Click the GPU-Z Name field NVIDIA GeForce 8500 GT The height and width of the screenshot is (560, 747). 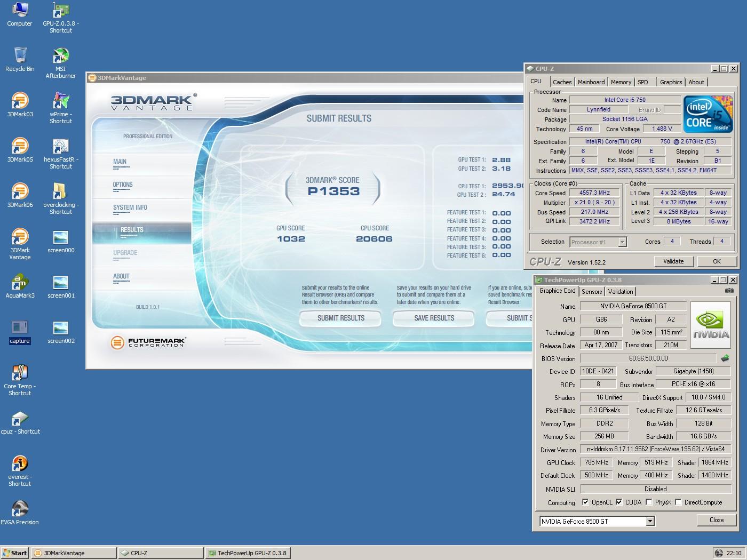[x=633, y=306]
